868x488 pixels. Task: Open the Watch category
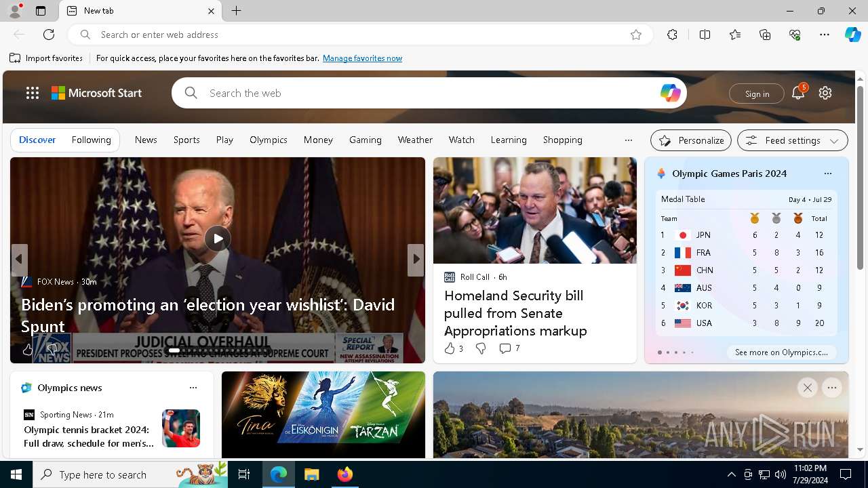[462, 140]
